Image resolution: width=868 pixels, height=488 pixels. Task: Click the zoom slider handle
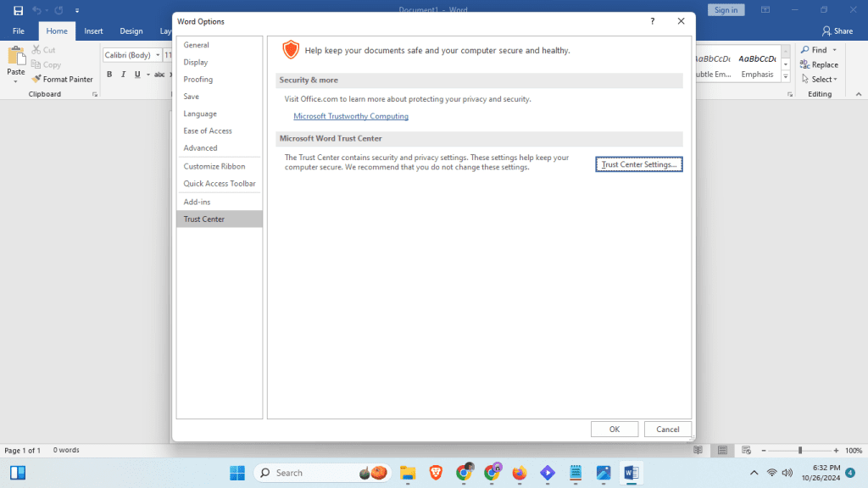click(800, 451)
